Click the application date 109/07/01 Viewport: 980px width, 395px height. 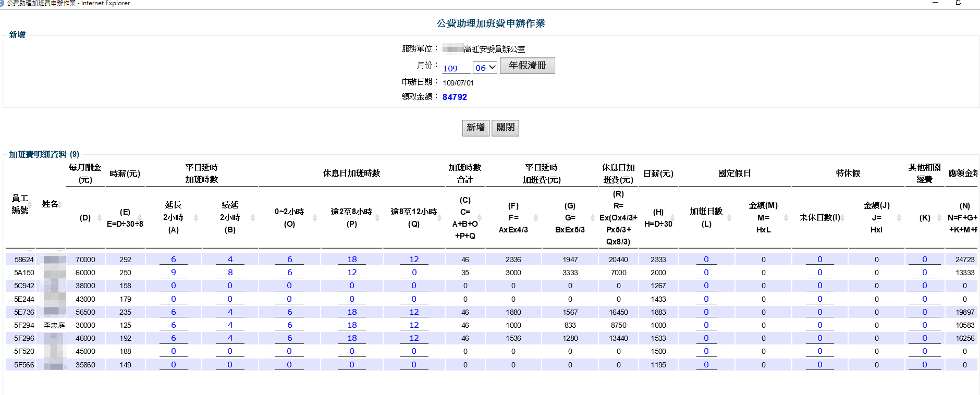click(x=458, y=83)
